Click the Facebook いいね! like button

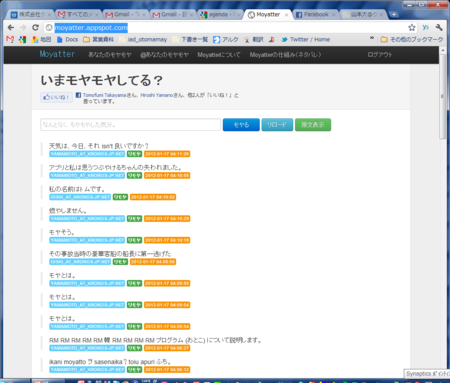coord(56,97)
